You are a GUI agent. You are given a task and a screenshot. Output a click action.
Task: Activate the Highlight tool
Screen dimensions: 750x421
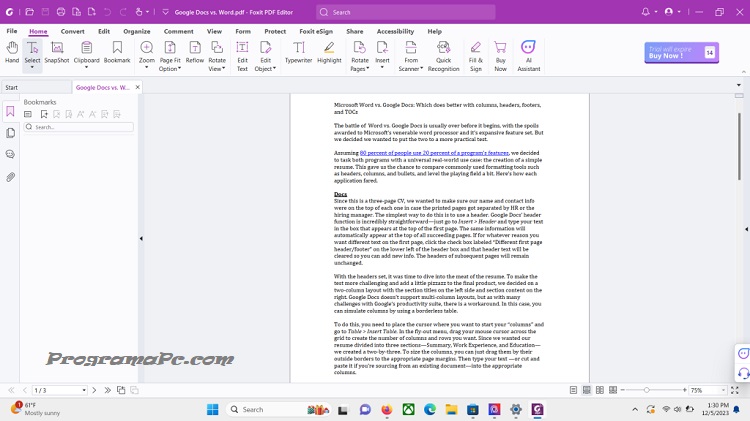click(x=329, y=52)
